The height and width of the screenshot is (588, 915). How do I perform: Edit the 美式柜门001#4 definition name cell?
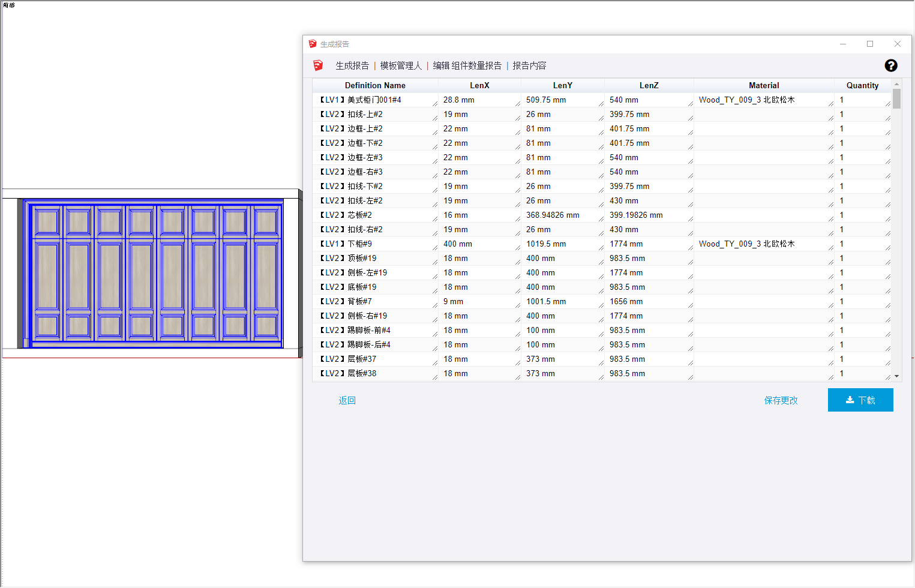(374, 100)
